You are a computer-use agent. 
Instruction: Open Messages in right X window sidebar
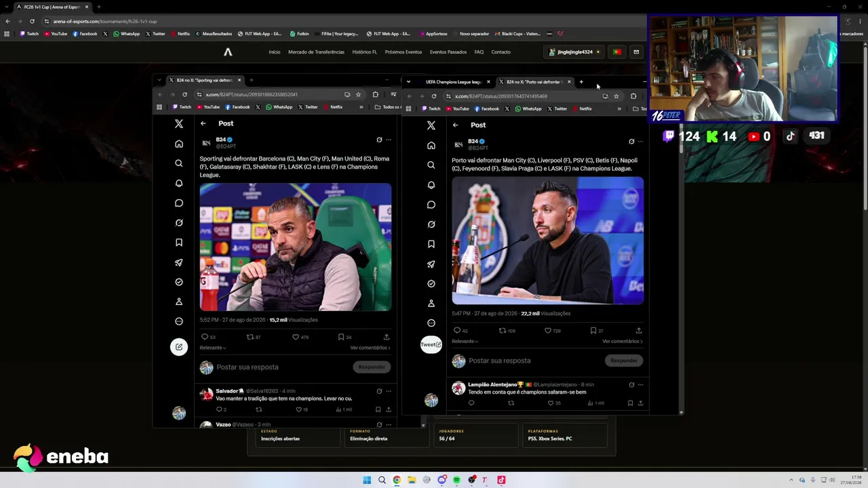(431, 205)
